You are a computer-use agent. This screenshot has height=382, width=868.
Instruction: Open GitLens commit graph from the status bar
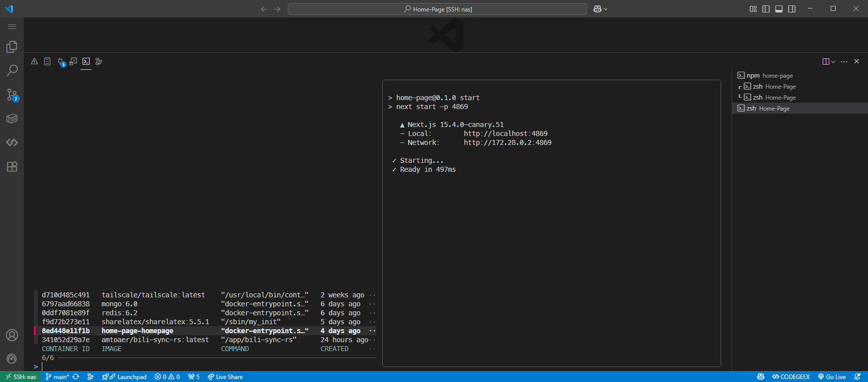[x=90, y=377]
